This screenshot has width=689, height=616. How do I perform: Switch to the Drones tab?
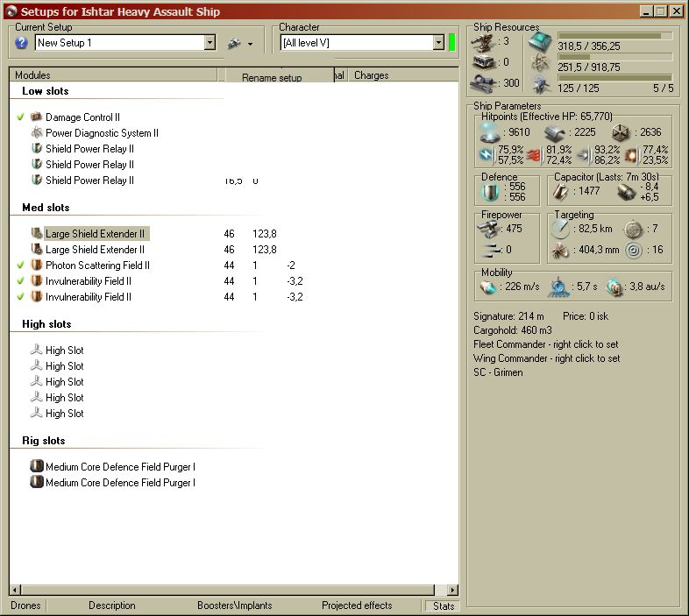[x=25, y=605]
